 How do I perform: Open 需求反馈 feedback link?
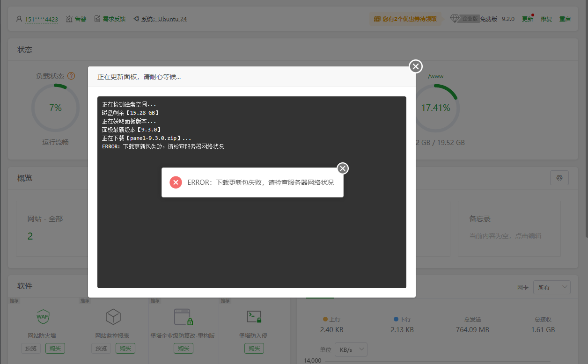tap(110, 19)
